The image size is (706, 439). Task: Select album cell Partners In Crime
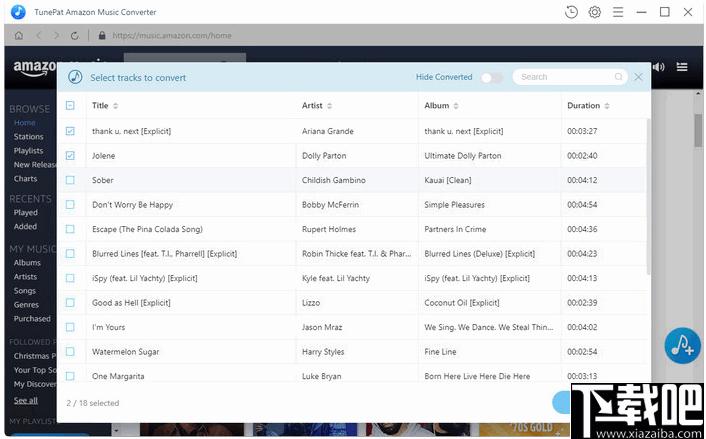click(455, 229)
